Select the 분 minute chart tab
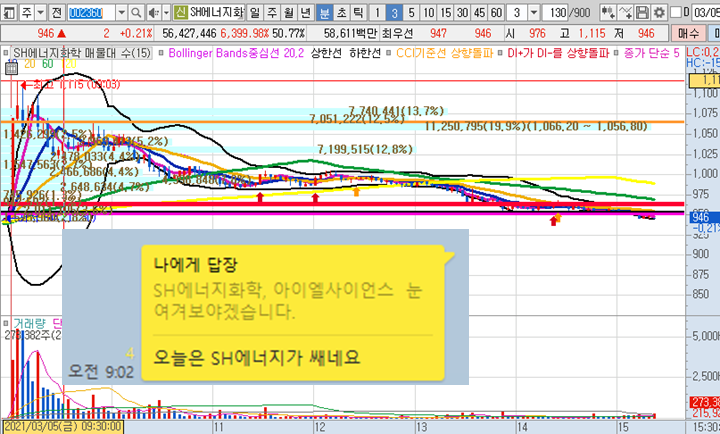 point(324,12)
